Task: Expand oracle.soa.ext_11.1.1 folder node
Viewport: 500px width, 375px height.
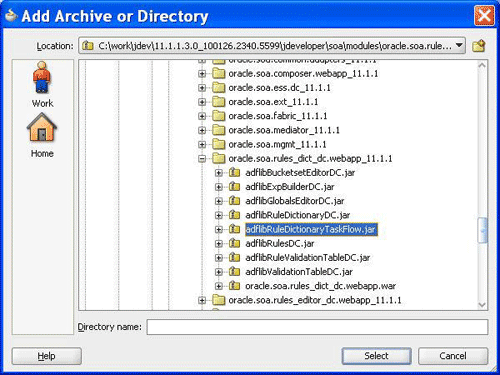Action: coord(202,102)
